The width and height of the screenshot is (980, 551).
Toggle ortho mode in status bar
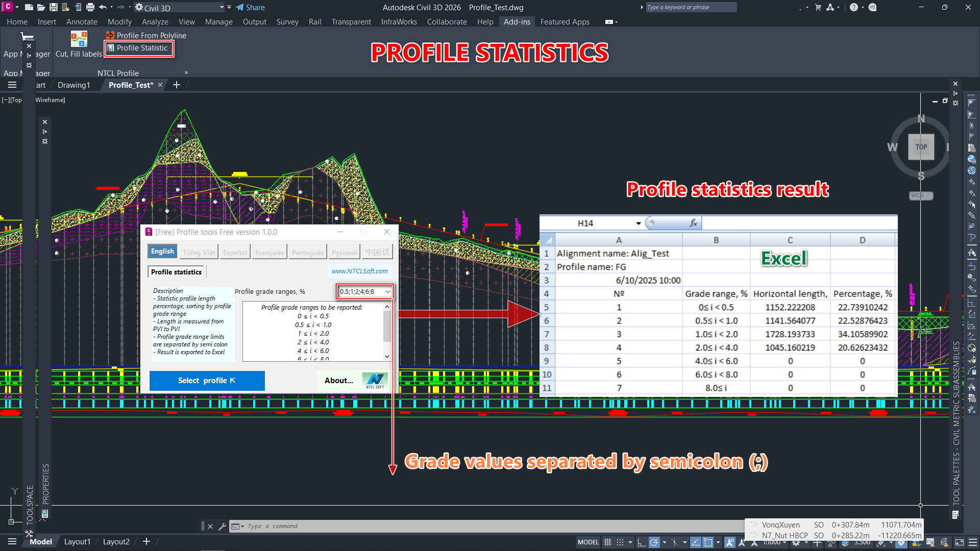pyautogui.click(x=641, y=542)
